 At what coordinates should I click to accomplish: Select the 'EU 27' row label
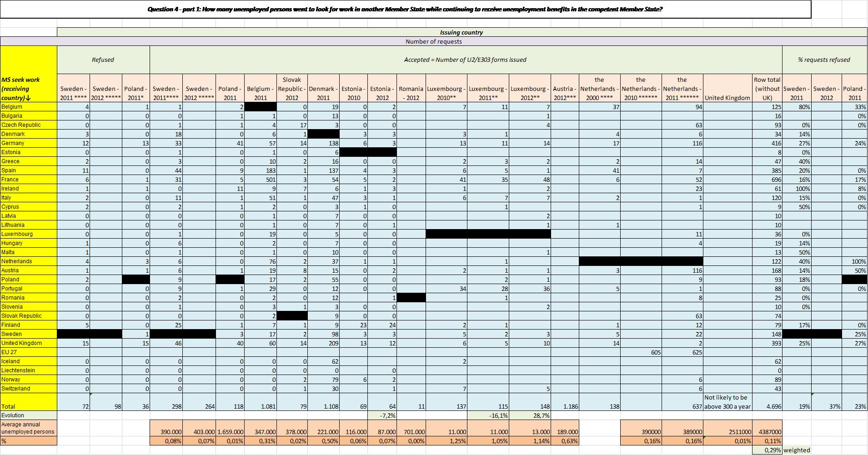coord(28,352)
